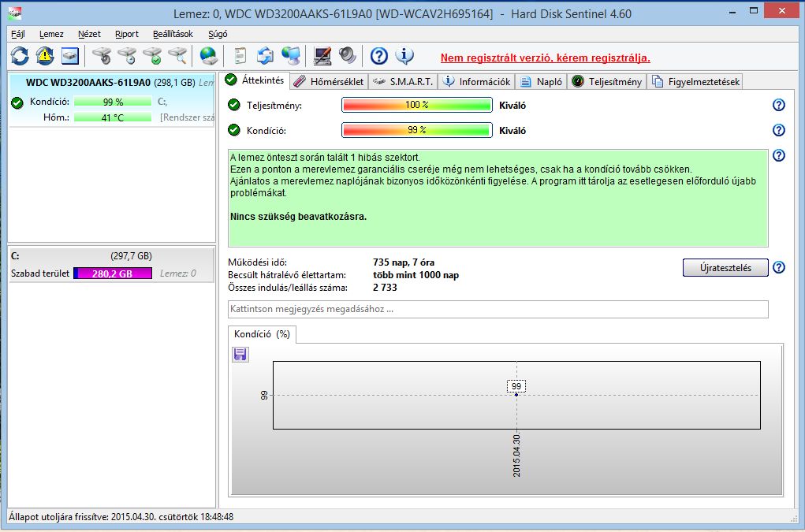
Task: Click help icon beside Kondíció bar
Action: (779, 130)
